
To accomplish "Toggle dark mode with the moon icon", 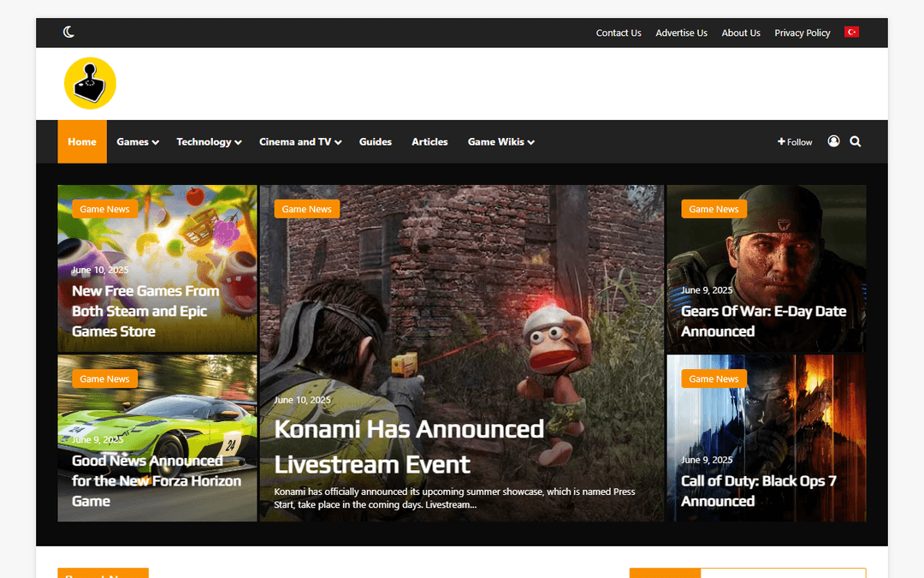I will coord(68,32).
